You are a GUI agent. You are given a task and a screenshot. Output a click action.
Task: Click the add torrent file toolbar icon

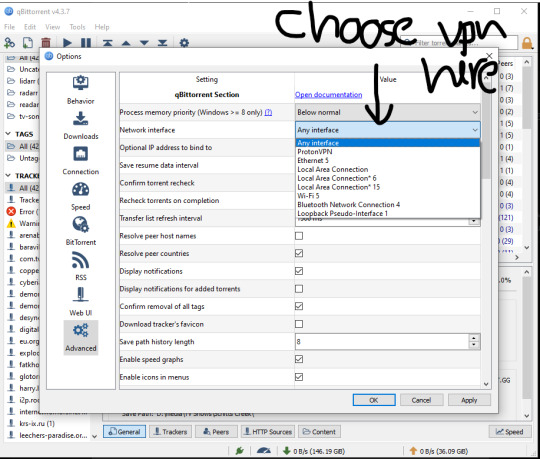coord(28,43)
